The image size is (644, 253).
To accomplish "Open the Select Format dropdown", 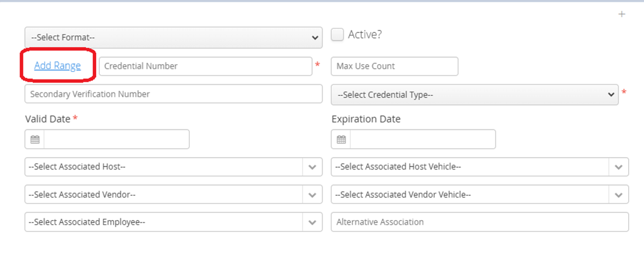I will point(173,38).
